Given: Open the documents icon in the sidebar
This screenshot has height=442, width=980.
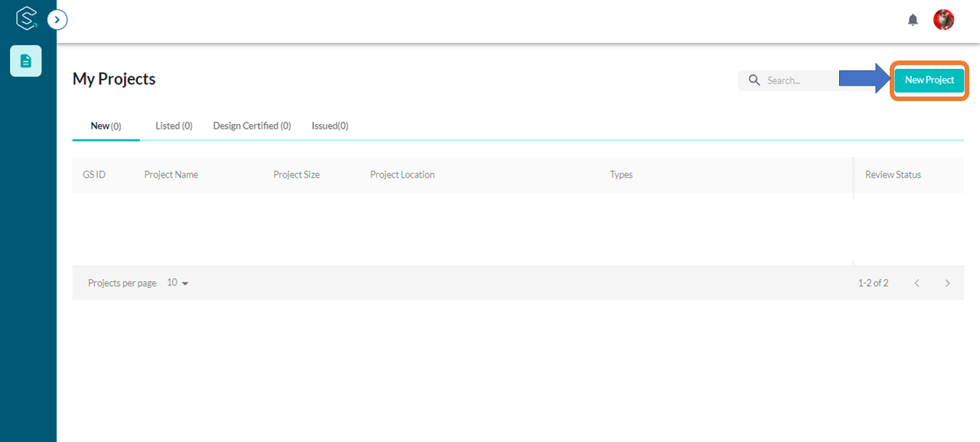Looking at the screenshot, I should coord(26,61).
